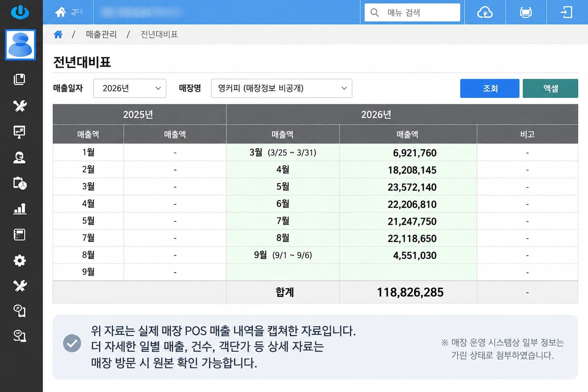The width and height of the screenshot is (588, 392).
Task: Click the blue home icon in breadcrumb
Action: click(x=58, y=34)
